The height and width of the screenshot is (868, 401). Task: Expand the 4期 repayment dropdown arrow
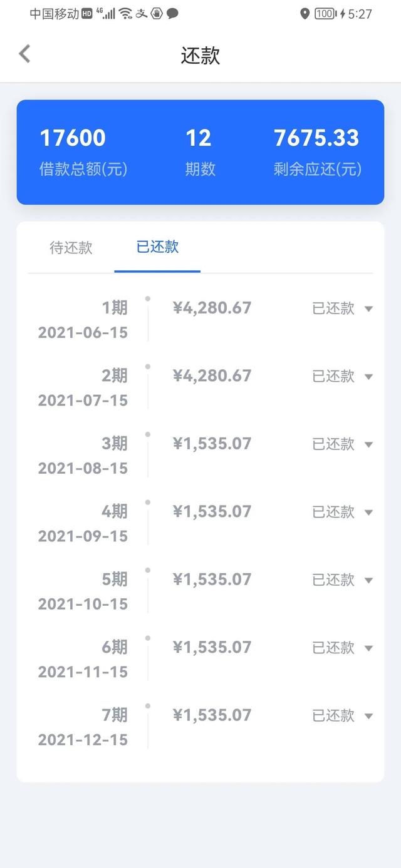[368, 513]
